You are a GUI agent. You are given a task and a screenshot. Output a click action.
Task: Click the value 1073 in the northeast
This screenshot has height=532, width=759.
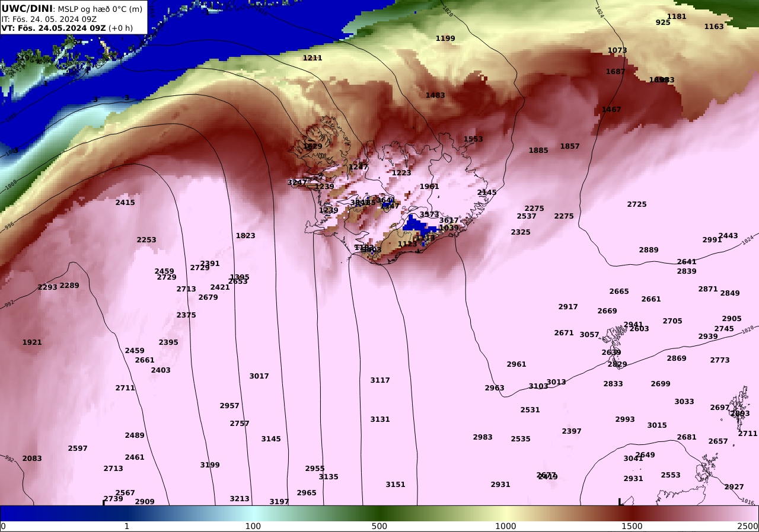617,50
